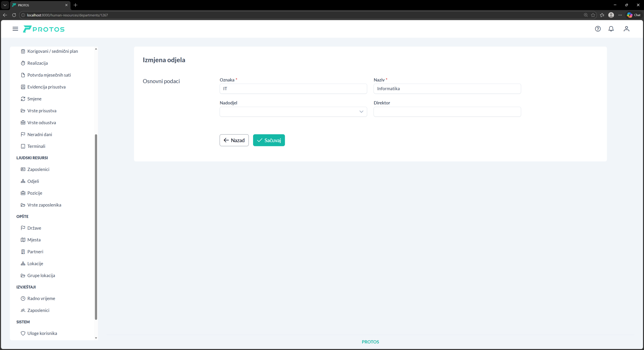Toggle the hamburger sidebar menu

coord(15,29)
